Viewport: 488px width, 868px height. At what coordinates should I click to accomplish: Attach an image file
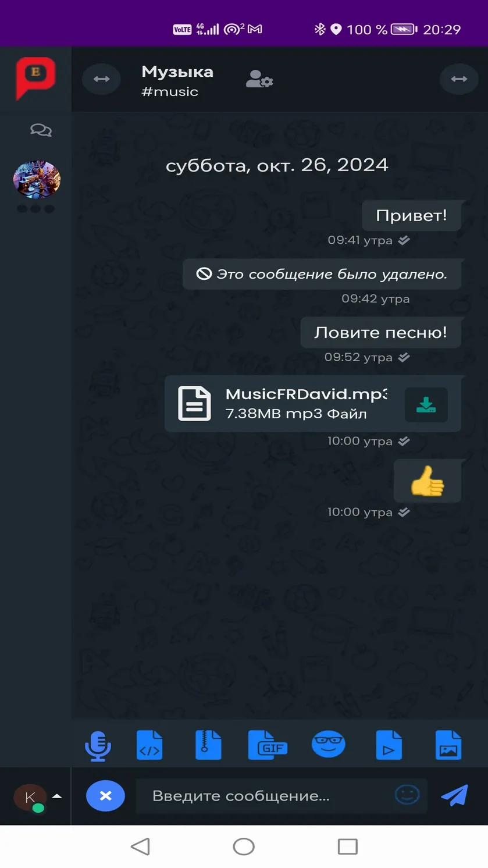point(448,745)
